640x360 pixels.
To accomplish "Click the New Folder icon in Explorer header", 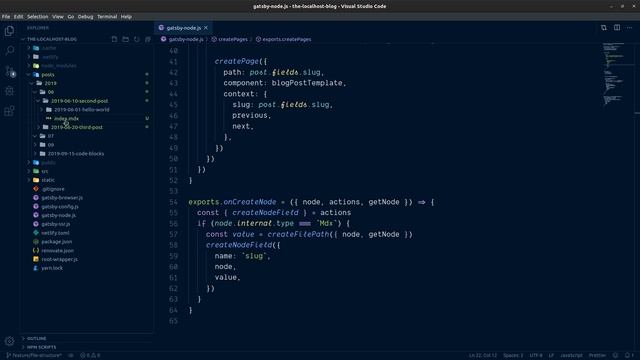I will pyautogui.click(x=125, y=39).
